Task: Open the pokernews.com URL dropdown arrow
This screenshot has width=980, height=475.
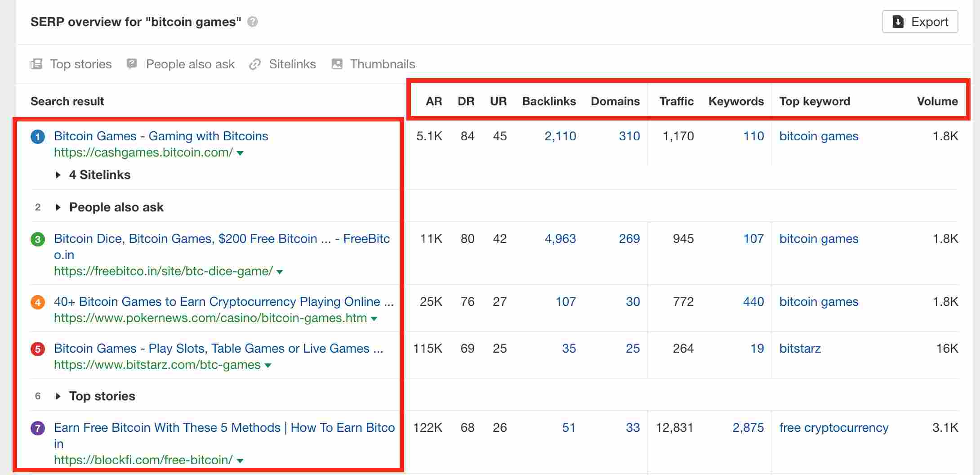Action: click(x=374, y=319)
